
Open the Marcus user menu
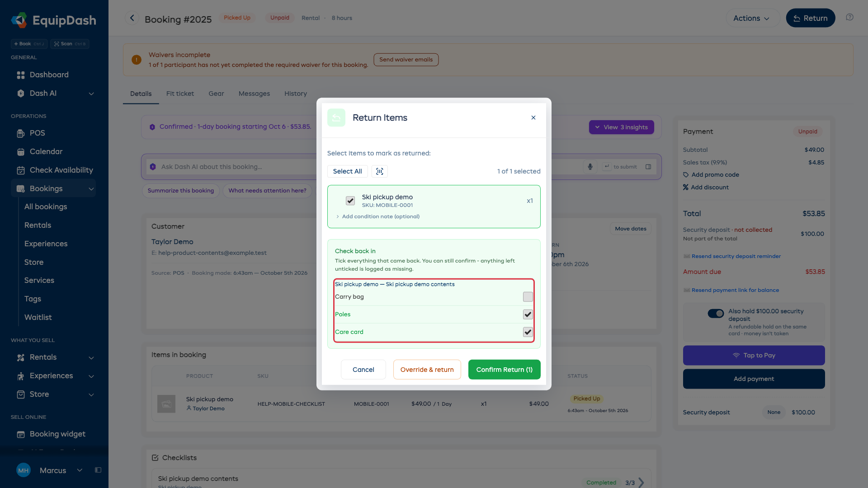50,470
